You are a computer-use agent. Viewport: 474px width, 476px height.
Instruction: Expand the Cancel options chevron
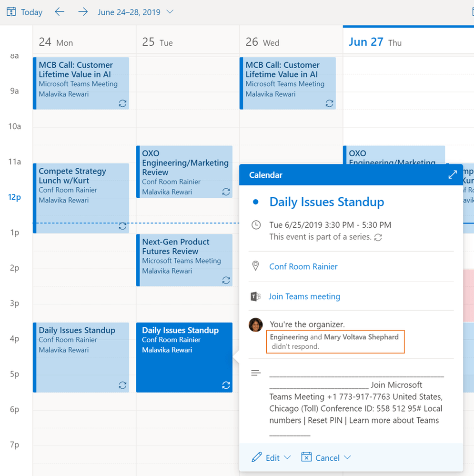click(x=347, y=457)
